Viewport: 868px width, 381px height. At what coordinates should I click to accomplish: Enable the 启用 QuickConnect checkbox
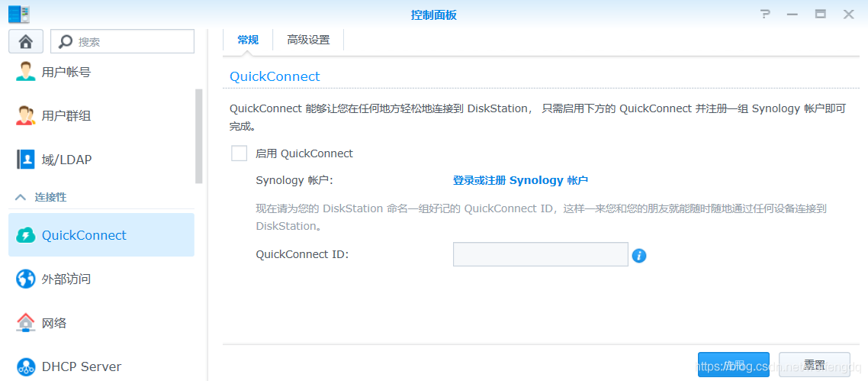coord(240,153)
